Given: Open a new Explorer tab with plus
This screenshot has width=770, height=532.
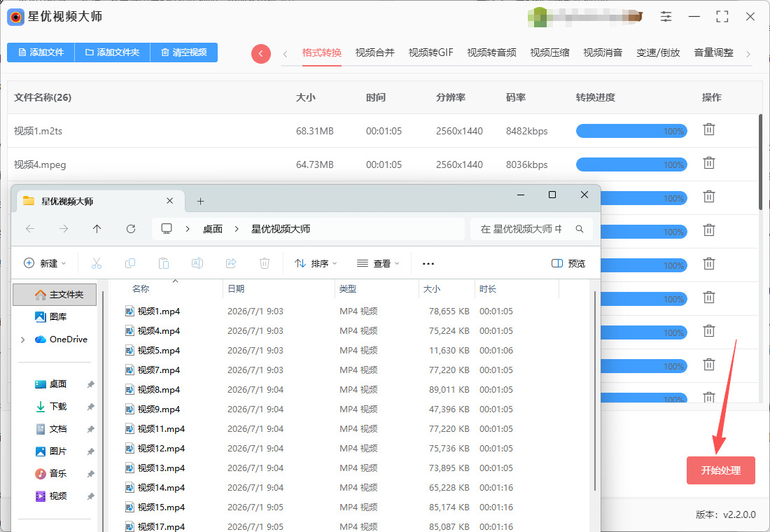Looking at the screenshot, I should pos(200,202).
